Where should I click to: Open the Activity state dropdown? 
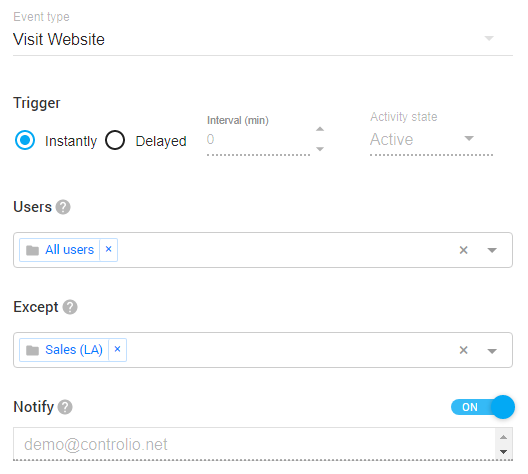431,139
